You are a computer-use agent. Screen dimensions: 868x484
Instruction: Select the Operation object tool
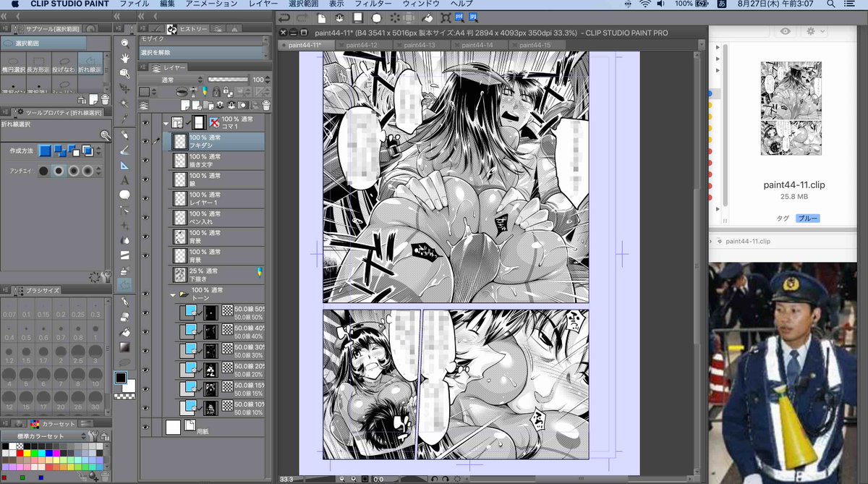[124, 73]
